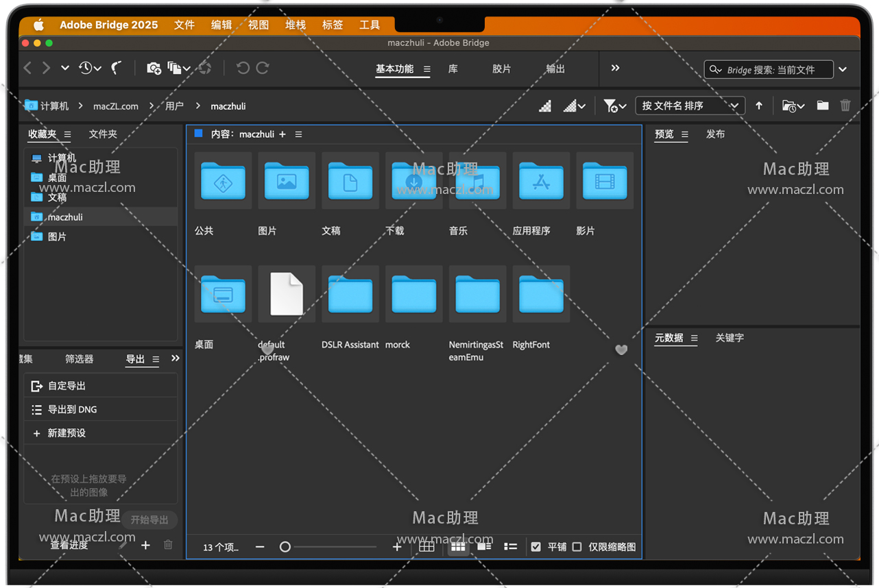Switch to list view icon
This screenshot has height=588, width=879.
[510, 546]
